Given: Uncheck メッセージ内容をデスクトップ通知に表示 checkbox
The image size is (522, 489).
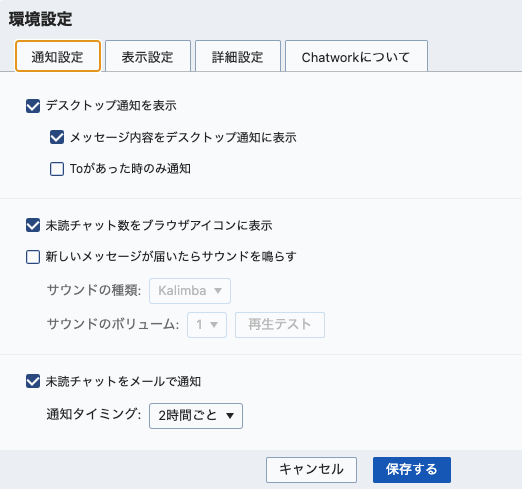Looking at the screenshot, I should click(x=57, y=137).
